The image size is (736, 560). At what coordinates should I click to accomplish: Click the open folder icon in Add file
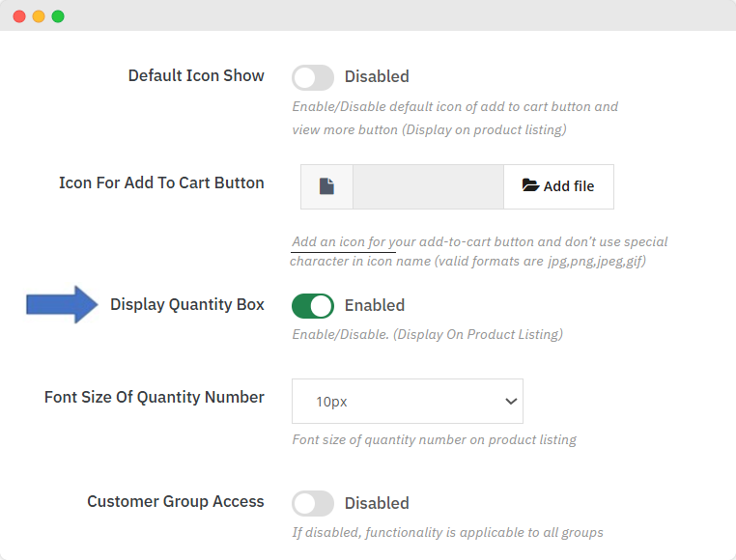530,185
